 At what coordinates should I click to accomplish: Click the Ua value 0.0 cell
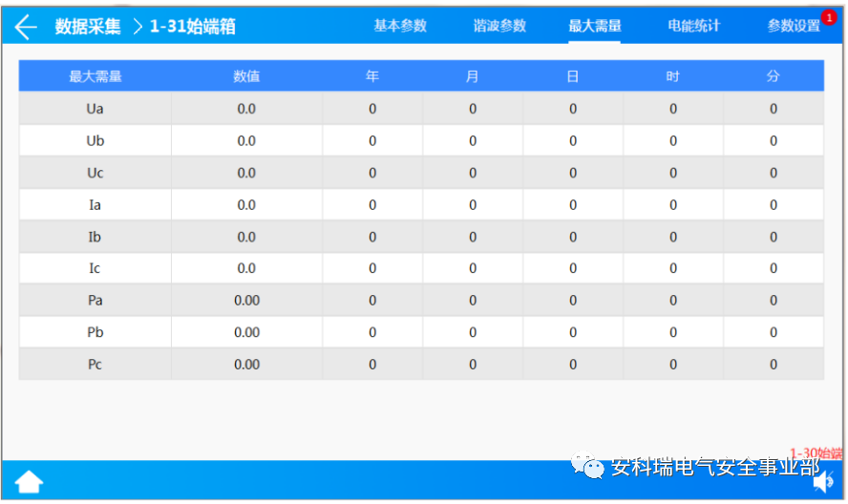(x=246, y=109)
